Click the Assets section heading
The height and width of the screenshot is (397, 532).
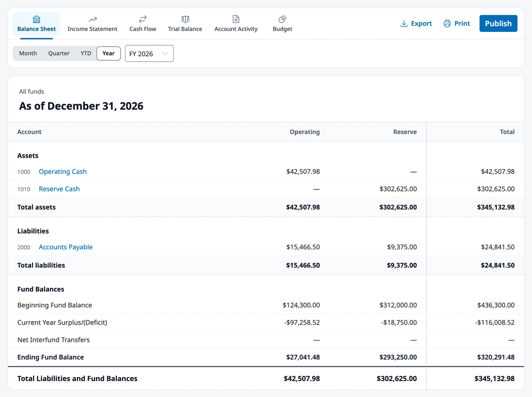28,156
